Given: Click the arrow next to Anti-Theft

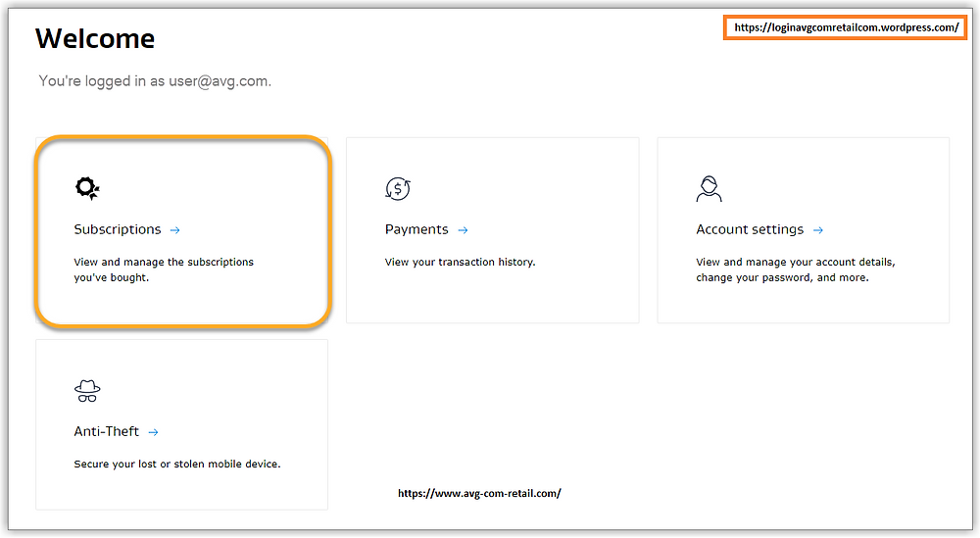Looking at the screenshot, I should (153, 432).
